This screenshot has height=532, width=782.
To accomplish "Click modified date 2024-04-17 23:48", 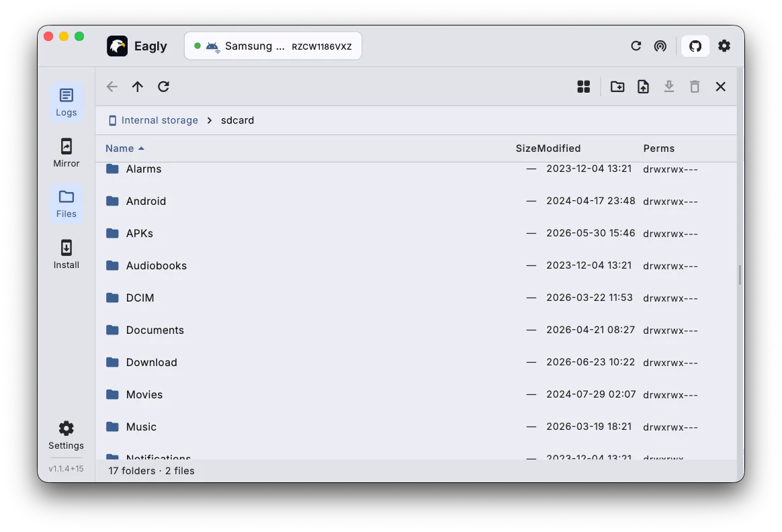I will pyautogui.click(x=591, y=200).
